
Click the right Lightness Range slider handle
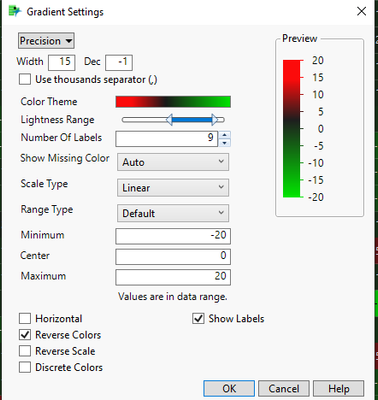pyautogui.click(x=214, y=120)
